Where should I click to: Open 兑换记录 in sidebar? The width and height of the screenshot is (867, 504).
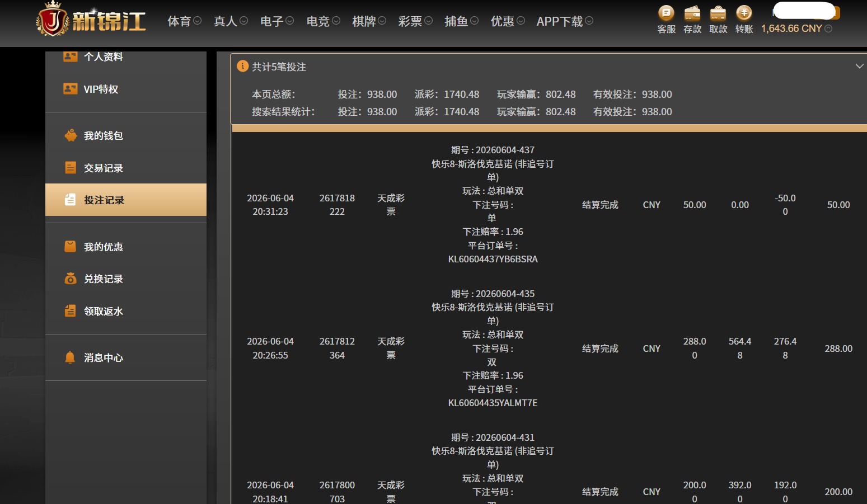[104, 279]
